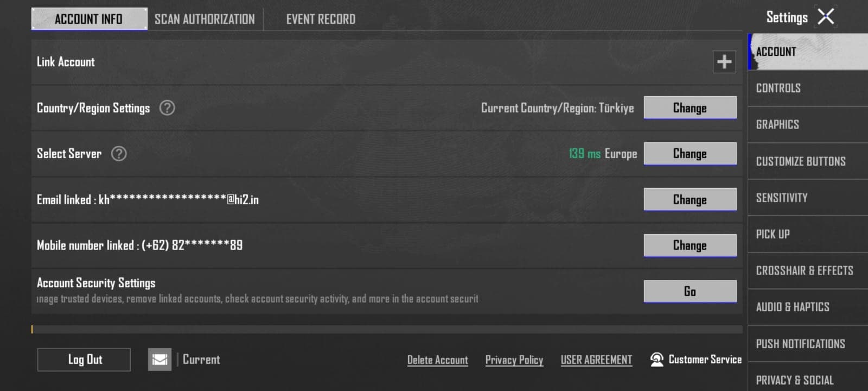Change the linked mobile number
This screenshot has height=391, width=868.
(x=690, y=245)
